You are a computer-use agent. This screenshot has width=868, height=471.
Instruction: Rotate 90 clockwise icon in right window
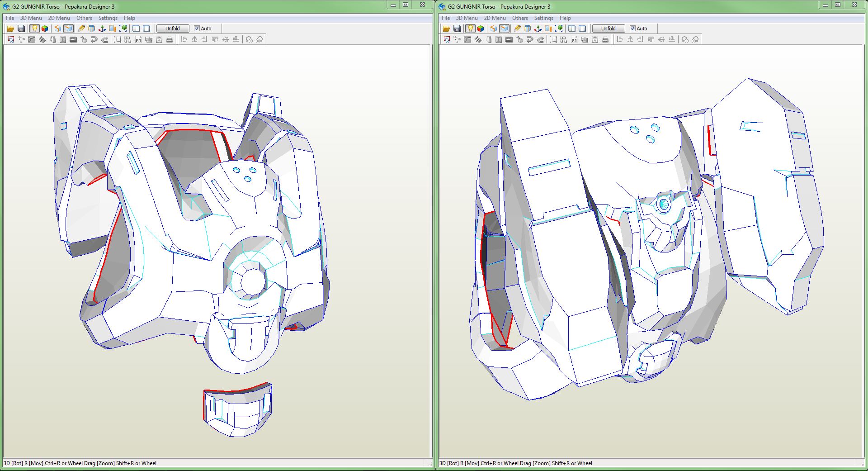(695, 40)
